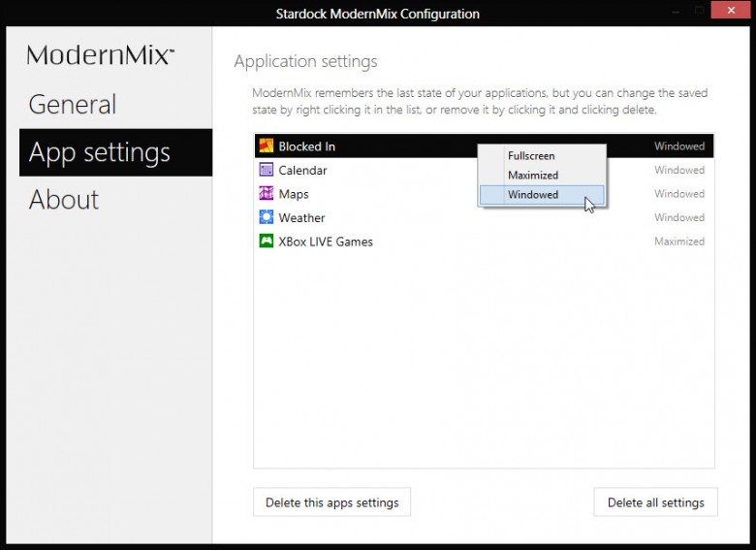Select the Weather list entry
Screen dimensions: 756x550
click(484, 217)
